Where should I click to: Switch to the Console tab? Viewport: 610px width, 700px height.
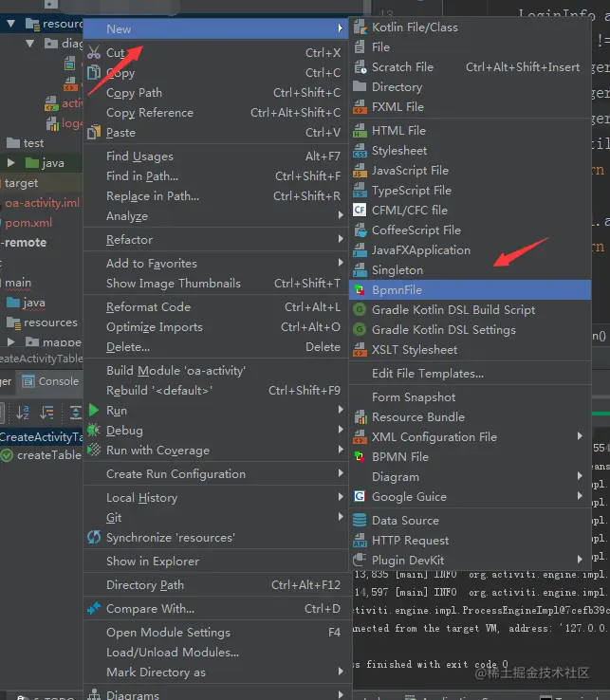pyautogui.click(x=50, y=381)
